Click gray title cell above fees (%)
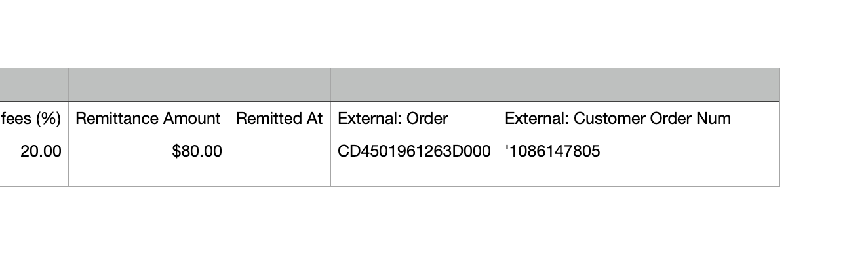 click(34, 85)
